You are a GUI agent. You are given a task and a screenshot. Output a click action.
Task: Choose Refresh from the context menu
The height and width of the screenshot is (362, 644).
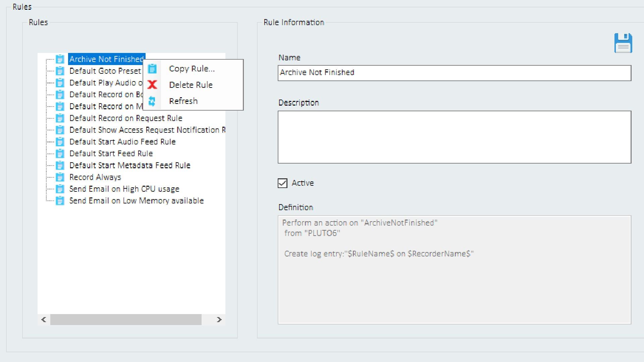tap(183, 101)
